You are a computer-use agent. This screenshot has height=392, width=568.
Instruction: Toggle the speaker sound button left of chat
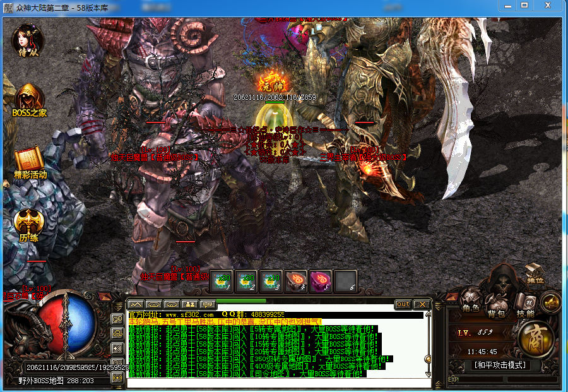[x=117, y=348]
